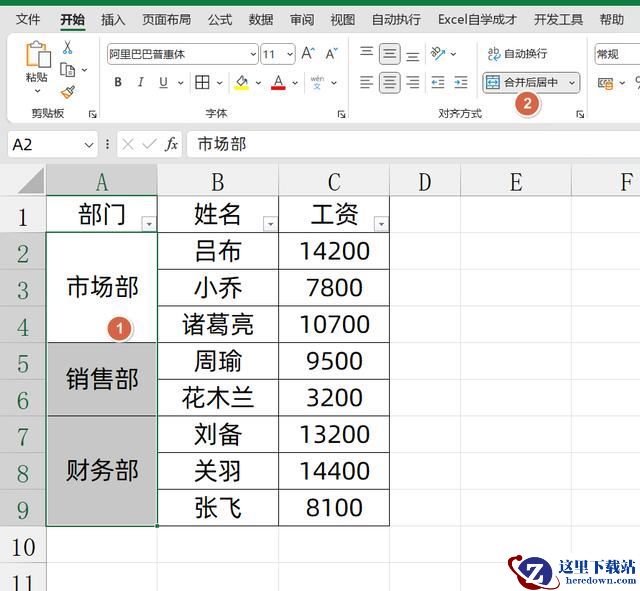The width and height of the screenshot is (640, 591).
Task: Toggle Italic formatting
Action: (140, 82)
